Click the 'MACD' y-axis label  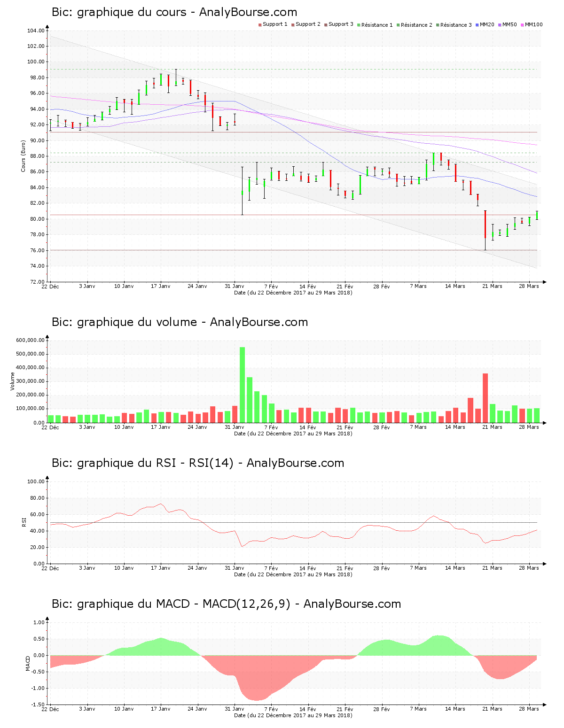pyautogui.click(x=28, y=663)
